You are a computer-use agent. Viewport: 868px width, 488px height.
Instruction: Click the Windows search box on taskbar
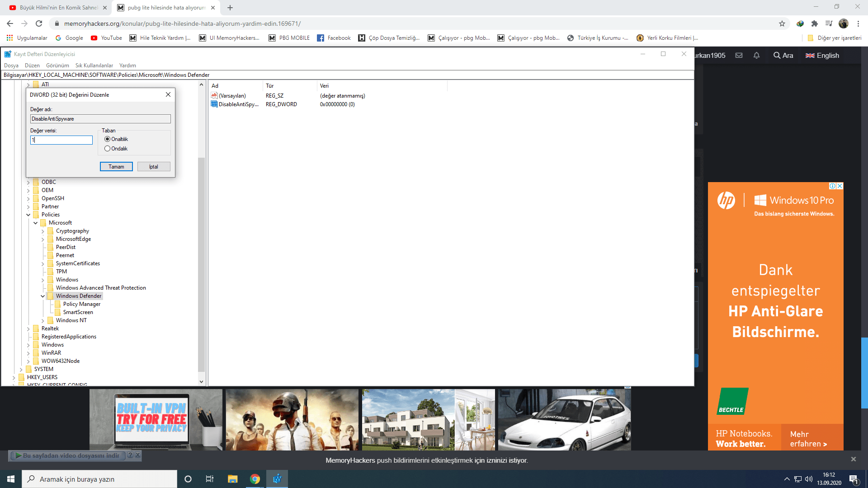coord(99,479)
